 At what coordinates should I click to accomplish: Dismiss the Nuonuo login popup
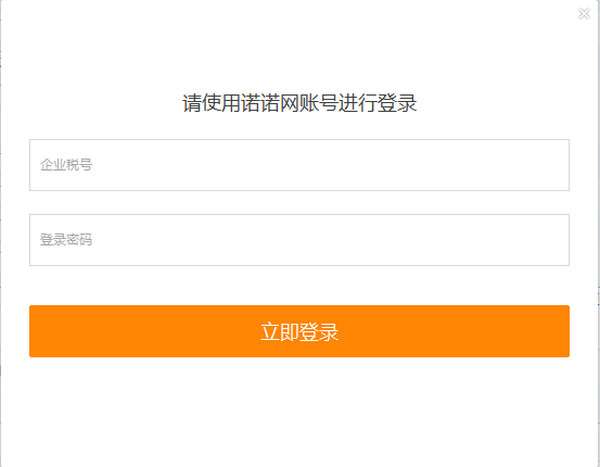pos(584,14)
